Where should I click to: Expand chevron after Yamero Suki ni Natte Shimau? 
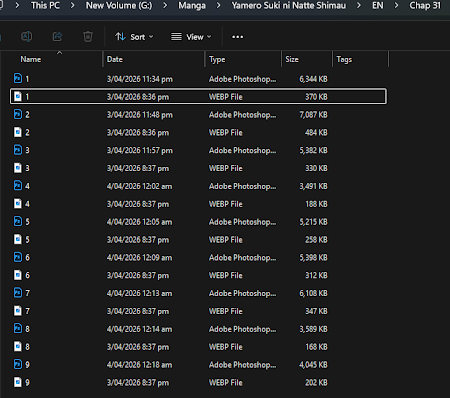click(359, 5)
